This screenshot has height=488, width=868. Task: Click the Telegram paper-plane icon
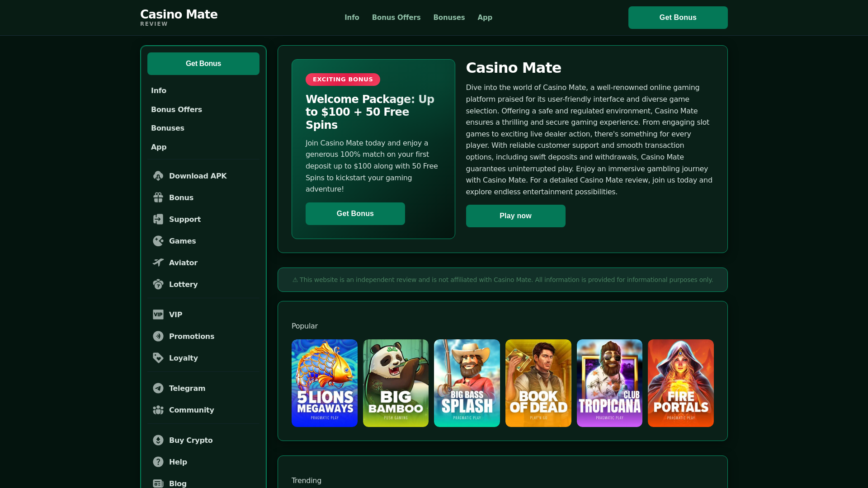[x=158, y=388]
